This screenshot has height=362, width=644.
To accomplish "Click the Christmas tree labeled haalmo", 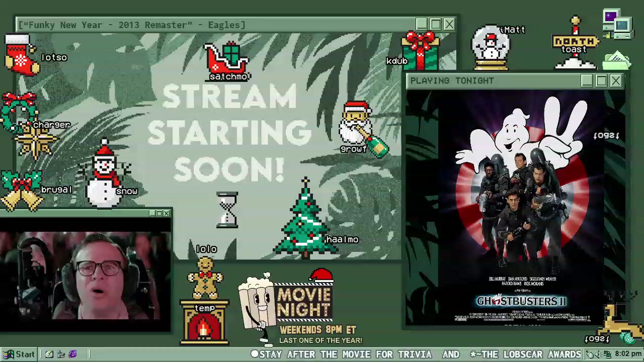I will pyautogui.click(x=305, y=219).
